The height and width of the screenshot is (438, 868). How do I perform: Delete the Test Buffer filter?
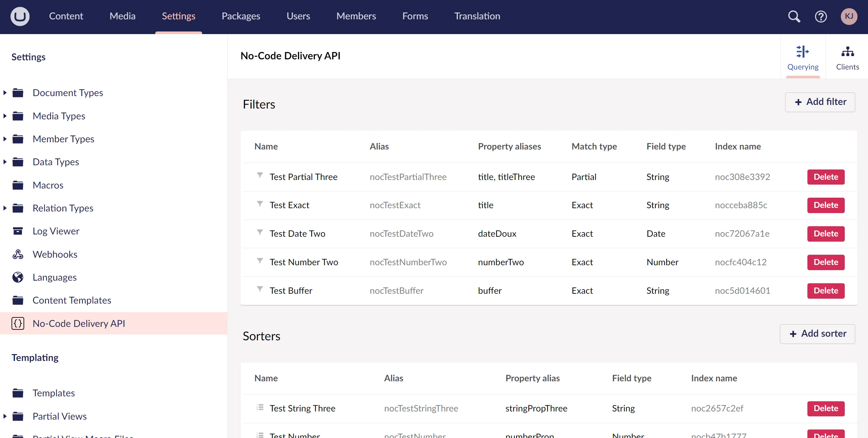[825, 291]
